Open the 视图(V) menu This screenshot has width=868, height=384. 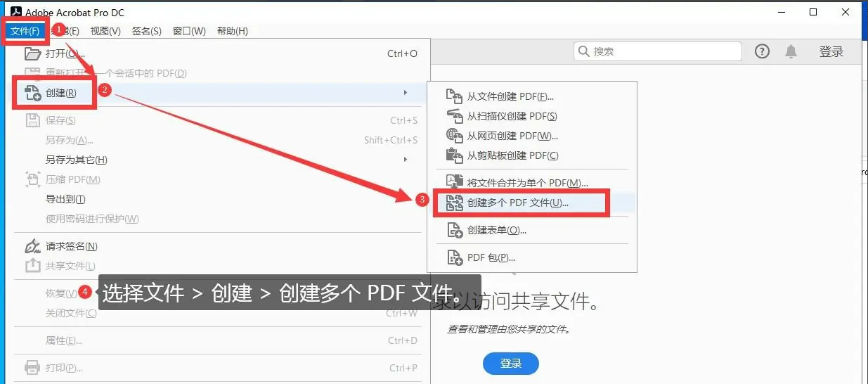point(105,31)
